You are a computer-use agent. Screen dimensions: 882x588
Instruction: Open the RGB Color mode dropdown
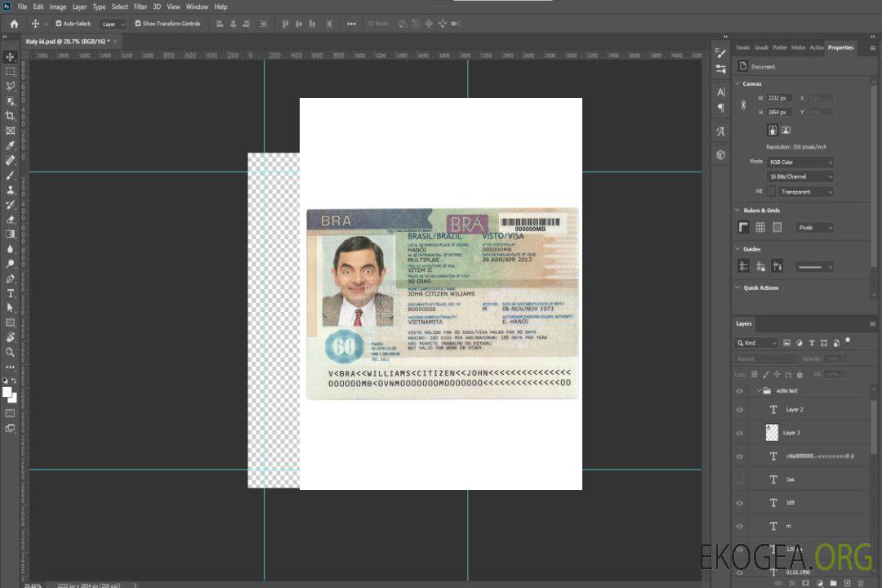pyautogui.click(x=800, y=162)
